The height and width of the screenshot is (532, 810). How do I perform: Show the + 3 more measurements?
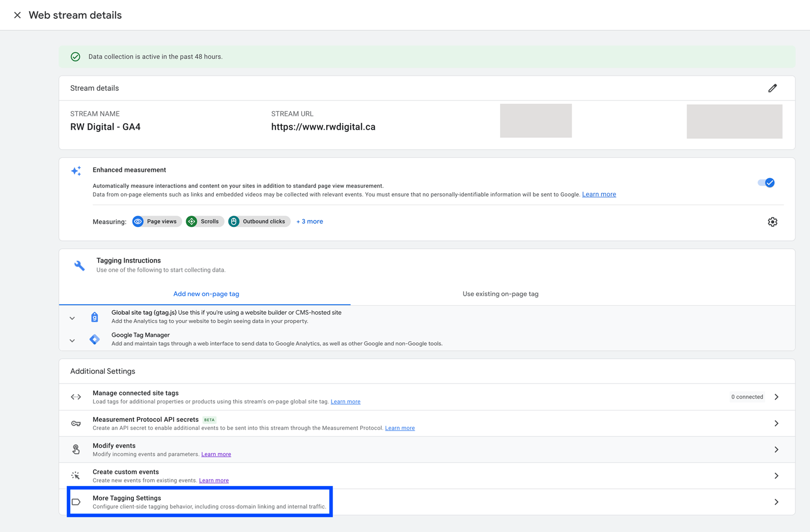pos(309,221)
